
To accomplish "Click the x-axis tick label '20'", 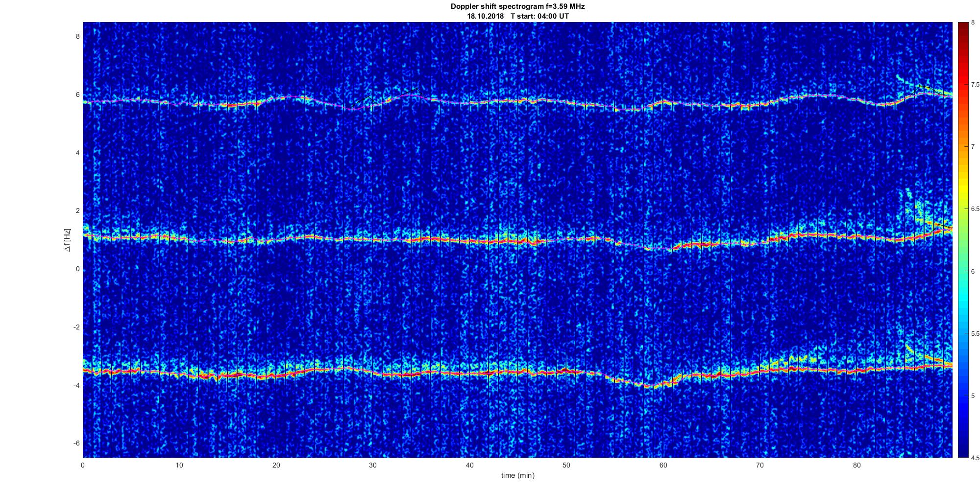I will click(276, 465).
